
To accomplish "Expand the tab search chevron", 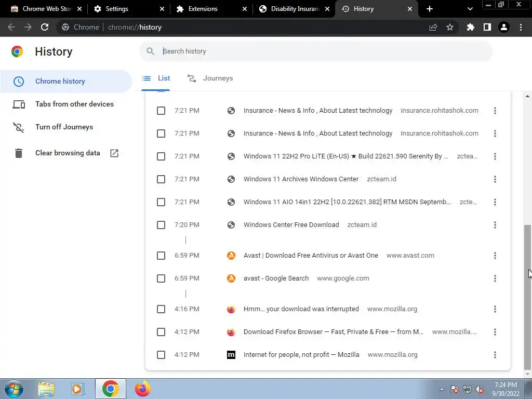I will (470, 9).
